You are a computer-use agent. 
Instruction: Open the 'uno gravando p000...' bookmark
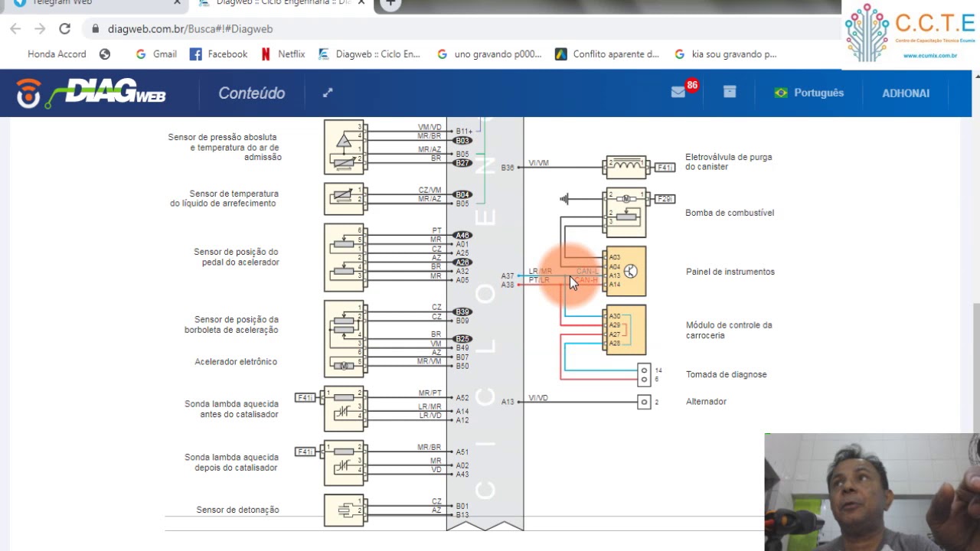click(489, 54)
